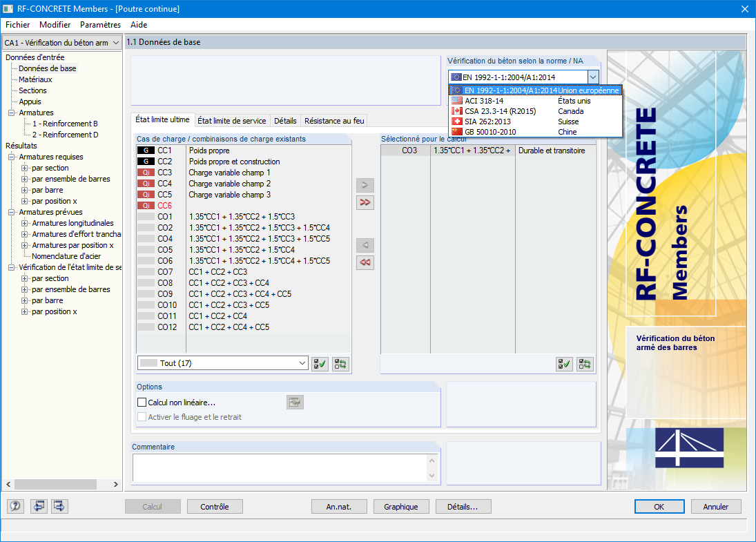
Task: Select the CO3 row in selected list
Action: [x=488, y=151]
